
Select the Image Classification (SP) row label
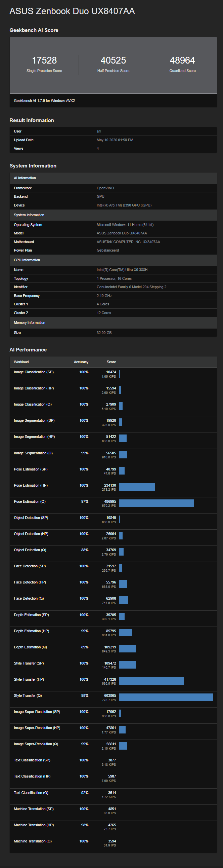pyautogui.click(x=34, y=372)
